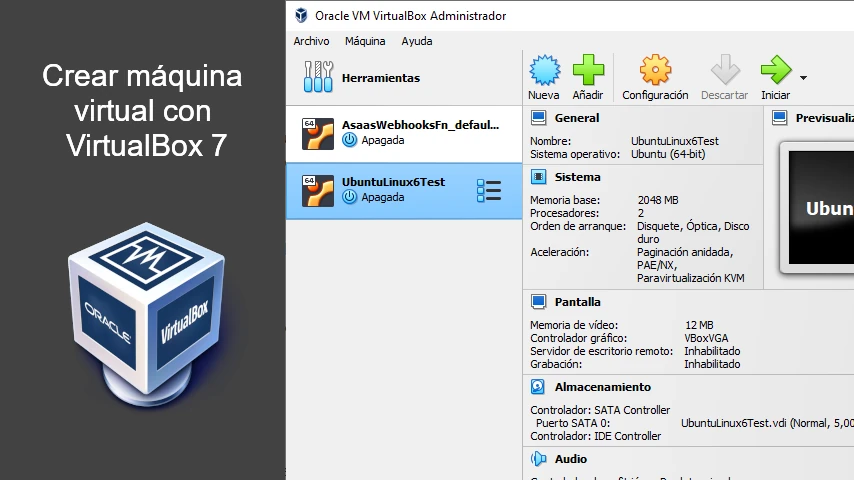Select video memory value 12 MB

pyautogui.click(x=699, y=325)
